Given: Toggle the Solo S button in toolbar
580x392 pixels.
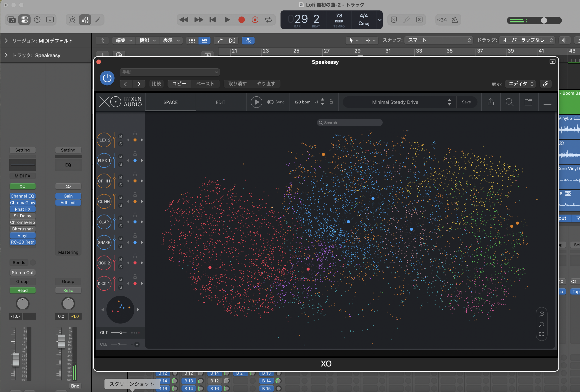Looking at the screenshot, I should coord(419,20).
